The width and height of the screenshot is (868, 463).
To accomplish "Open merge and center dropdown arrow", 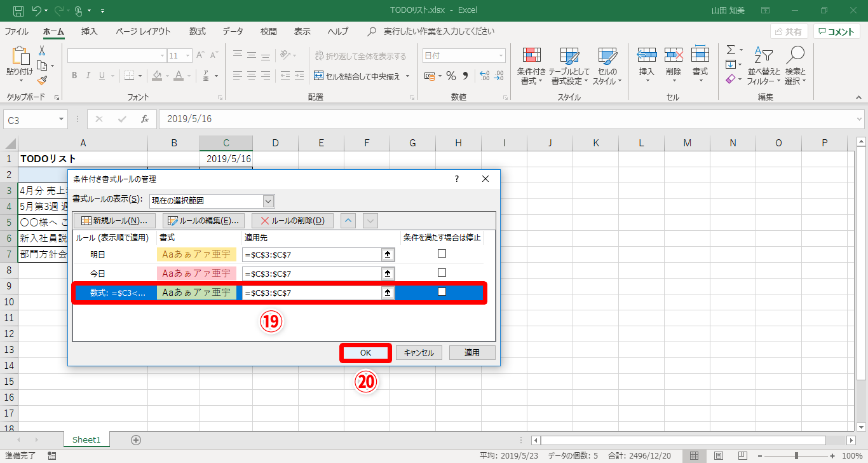I will point(407,76).
